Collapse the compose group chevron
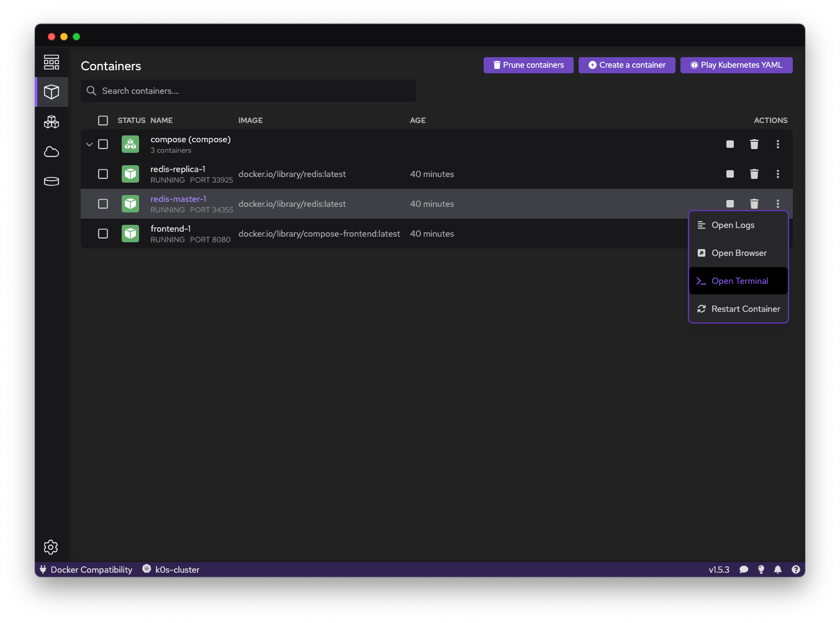The height and width of the screenshot is (623, 840). point(89,144)
